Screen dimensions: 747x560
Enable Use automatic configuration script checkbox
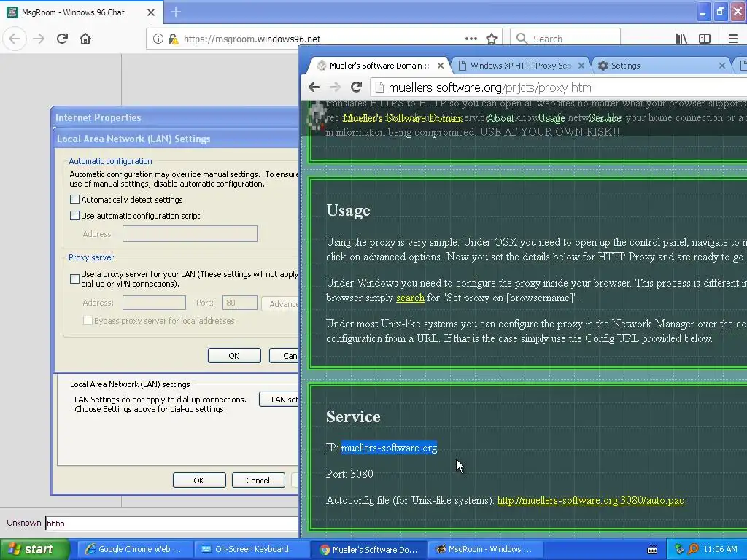pyautogui.click(x=74, y=216)
